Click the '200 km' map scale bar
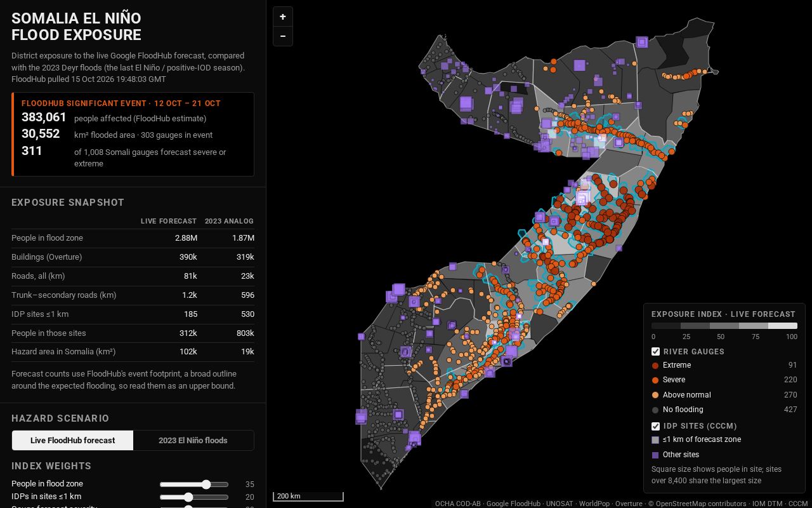 (308, 496)
